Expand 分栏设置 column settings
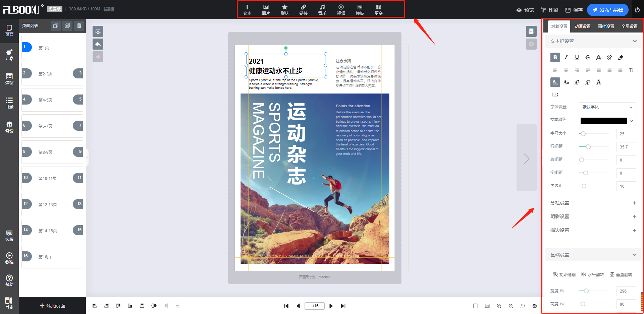 pos(635,203)
